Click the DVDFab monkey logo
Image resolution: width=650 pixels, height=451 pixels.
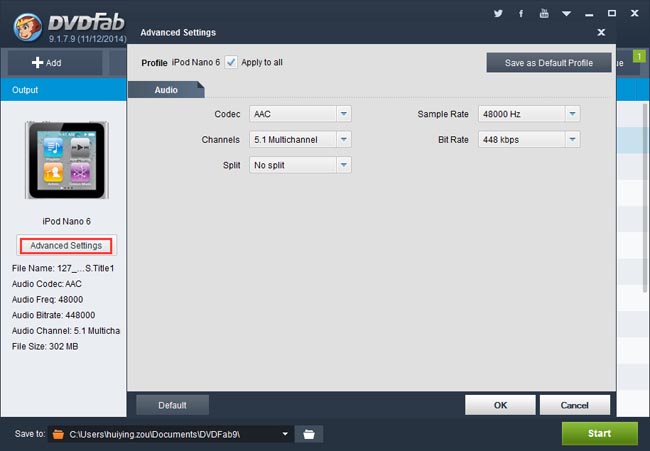point(27,27)
